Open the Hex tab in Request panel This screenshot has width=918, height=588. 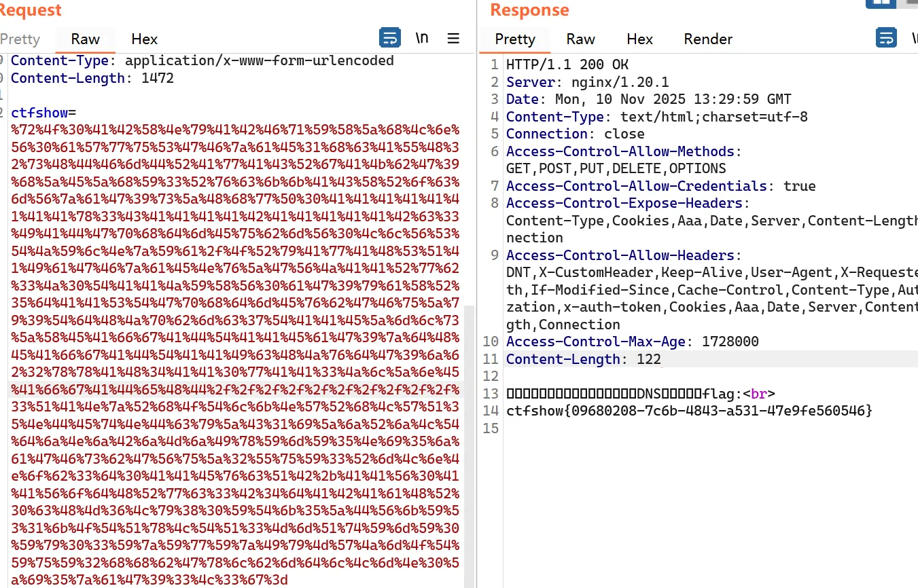(144, 39)
